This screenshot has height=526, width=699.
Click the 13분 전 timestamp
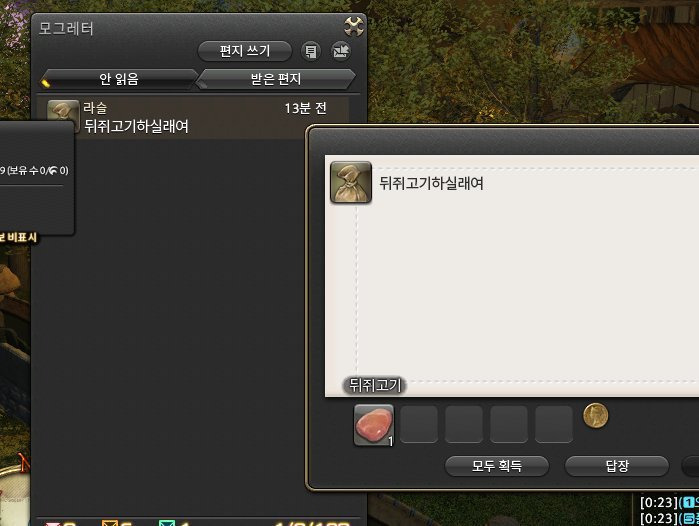point(306,108)
